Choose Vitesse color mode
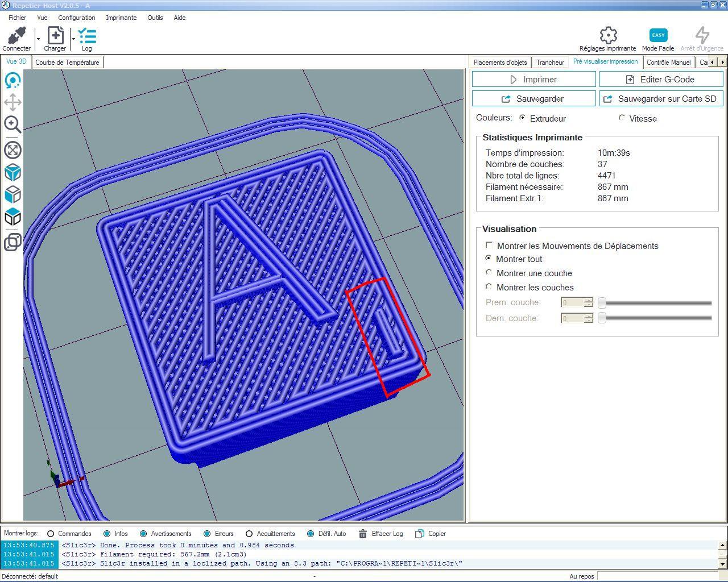Screen dimensions: 728x582 tap(622, 118)
